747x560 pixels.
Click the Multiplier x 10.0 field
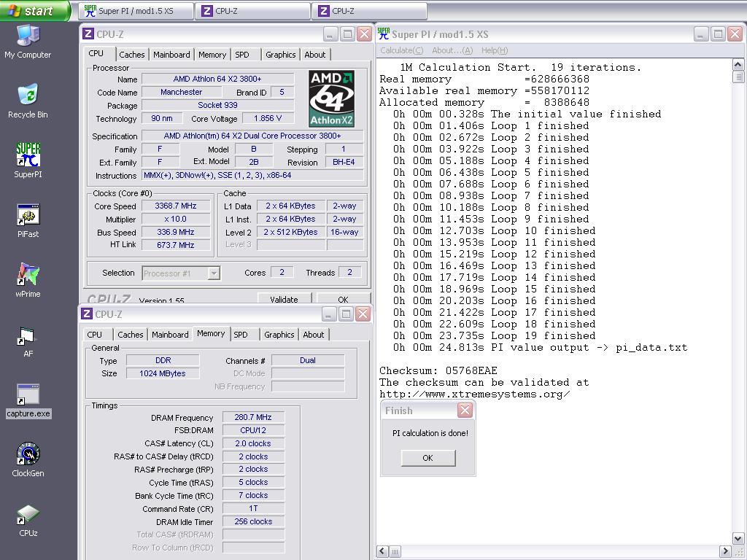click(x=176, y=219)
